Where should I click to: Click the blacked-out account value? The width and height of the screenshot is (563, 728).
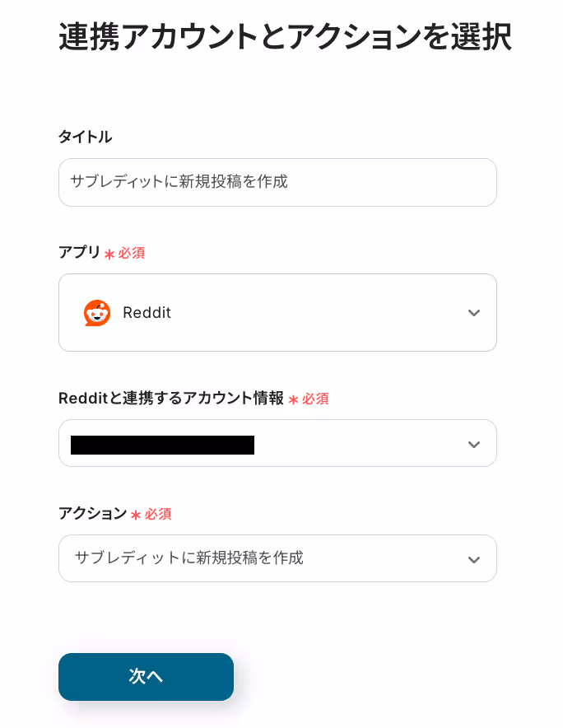tap(162, 445)
